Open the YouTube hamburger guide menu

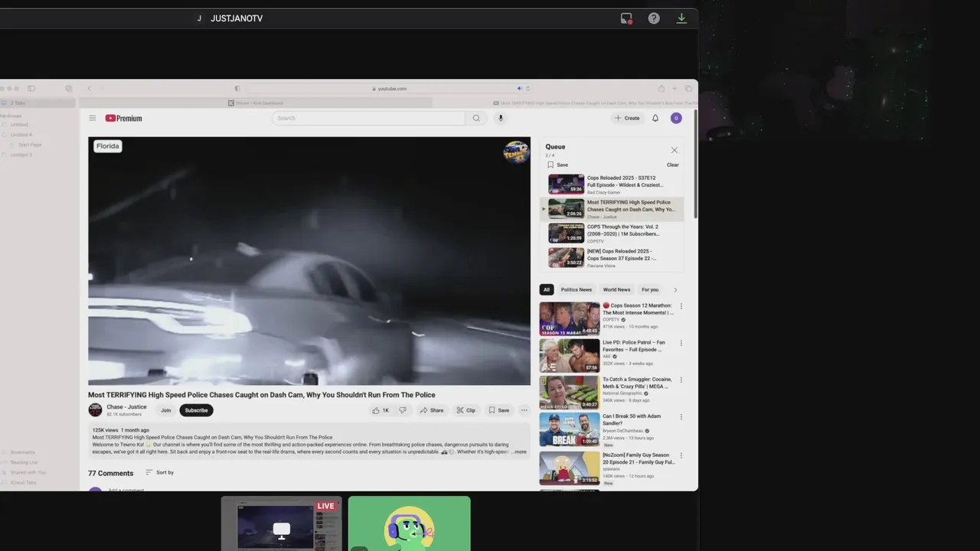click(92, 118)
